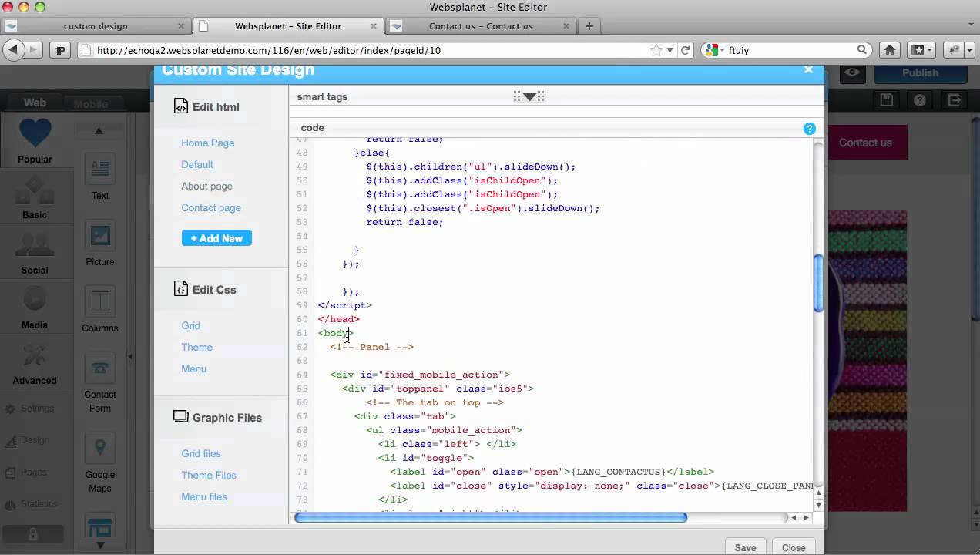Image resolution: width=980 pixels, height=555 pixels.
Task: Click the help icon in editor toolbar
Action: click(x=919, y=100)
